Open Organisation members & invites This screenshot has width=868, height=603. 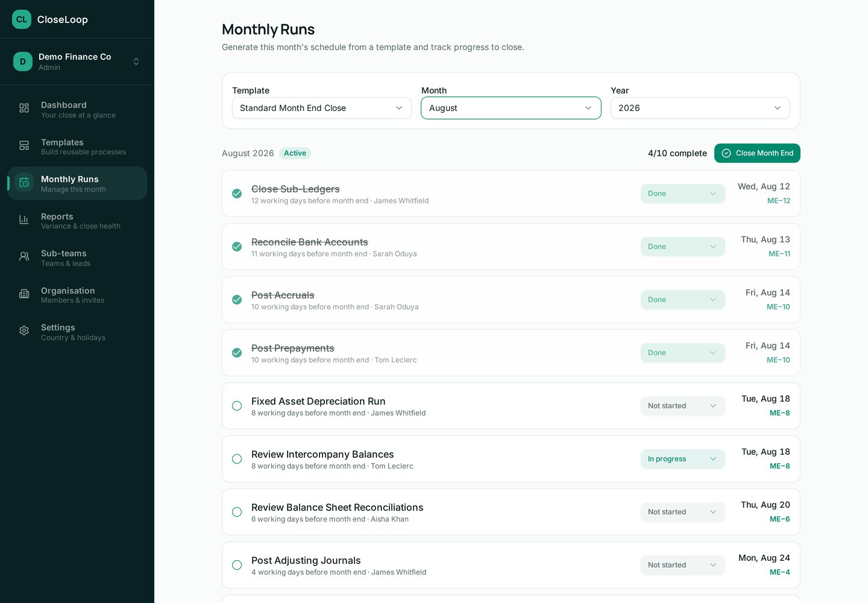(77, 295)
